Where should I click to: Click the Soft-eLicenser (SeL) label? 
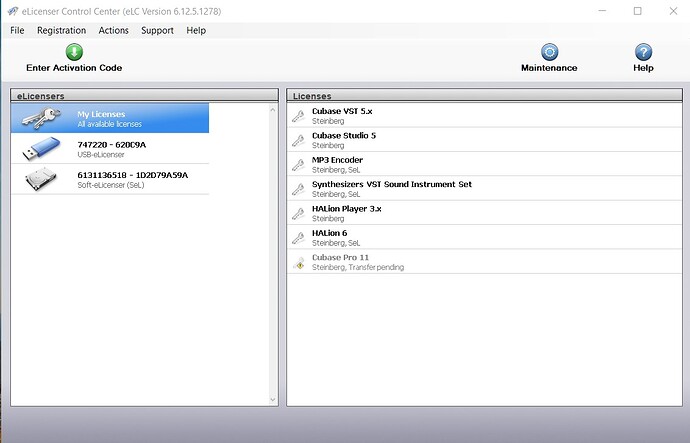coord(111,185)
